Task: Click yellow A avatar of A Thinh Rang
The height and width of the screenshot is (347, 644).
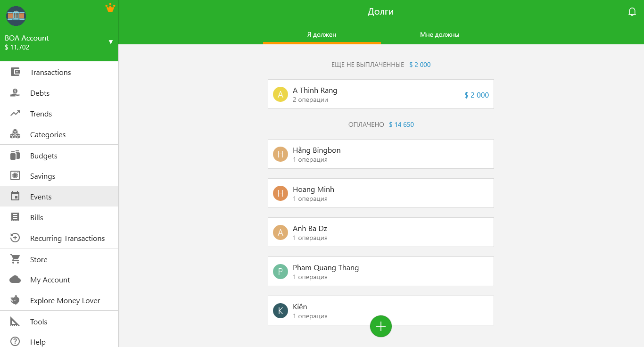Action: point(281,94)
